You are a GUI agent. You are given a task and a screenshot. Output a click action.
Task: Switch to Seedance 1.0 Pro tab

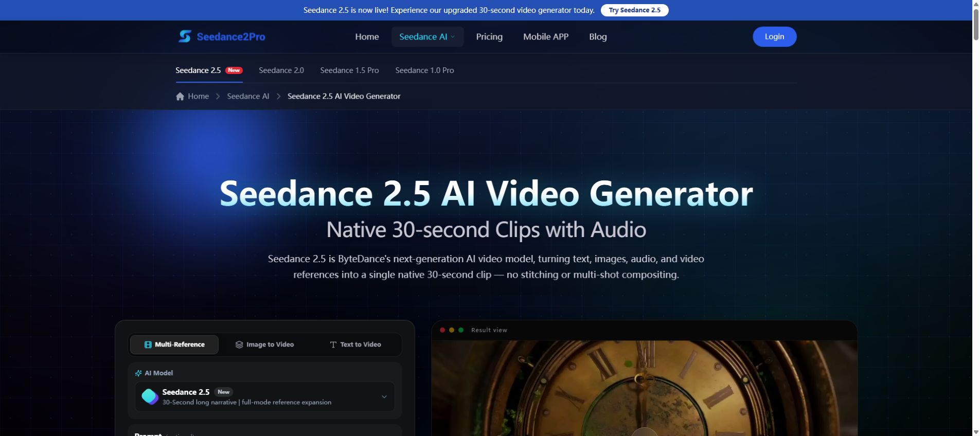tap(424, 70)
